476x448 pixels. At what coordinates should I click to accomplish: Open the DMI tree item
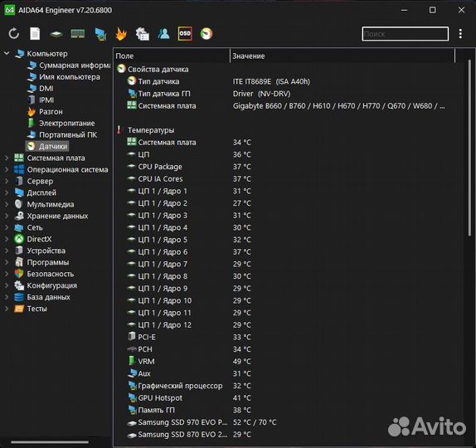[x=41, y=89]
